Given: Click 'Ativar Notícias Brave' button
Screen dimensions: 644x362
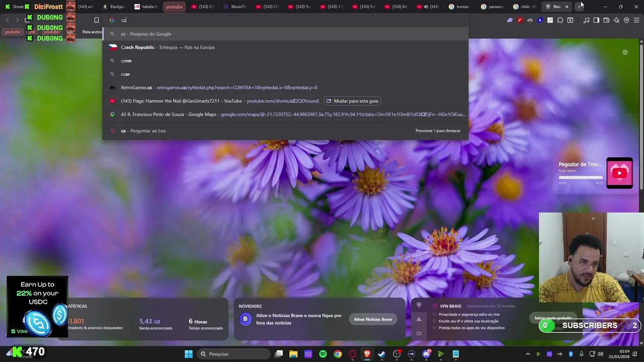Looking at the screenshot, I should 373,319.
